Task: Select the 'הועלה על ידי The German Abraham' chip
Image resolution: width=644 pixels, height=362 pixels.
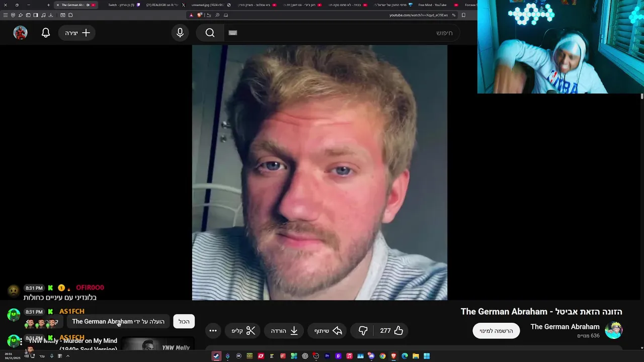Action: pos(118,321)
